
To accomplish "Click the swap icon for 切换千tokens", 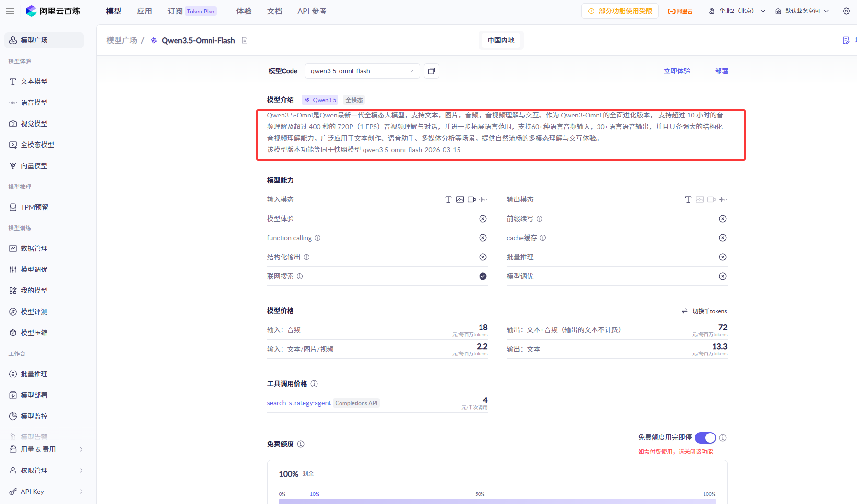I will (x=685, y=311).
